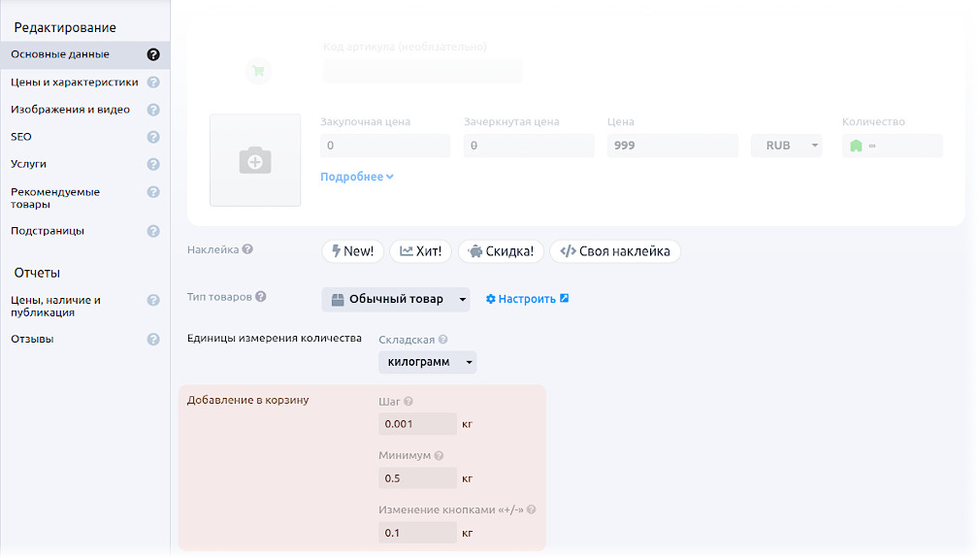980x558 pixels.
Task: Click the help icon next to Шаг
Action: coord(408,401)
